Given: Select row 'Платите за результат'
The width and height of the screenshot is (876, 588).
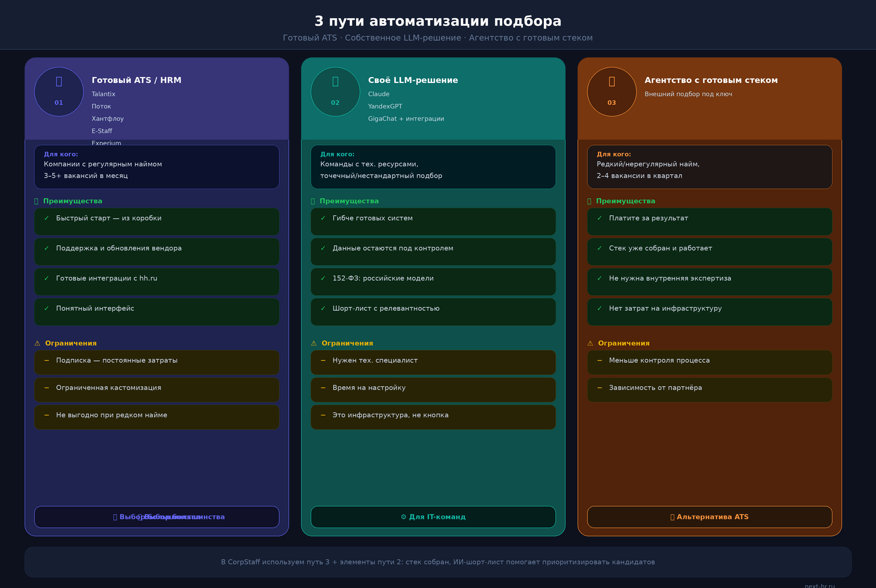Looking at the screenshot, I should pos(710,222).
